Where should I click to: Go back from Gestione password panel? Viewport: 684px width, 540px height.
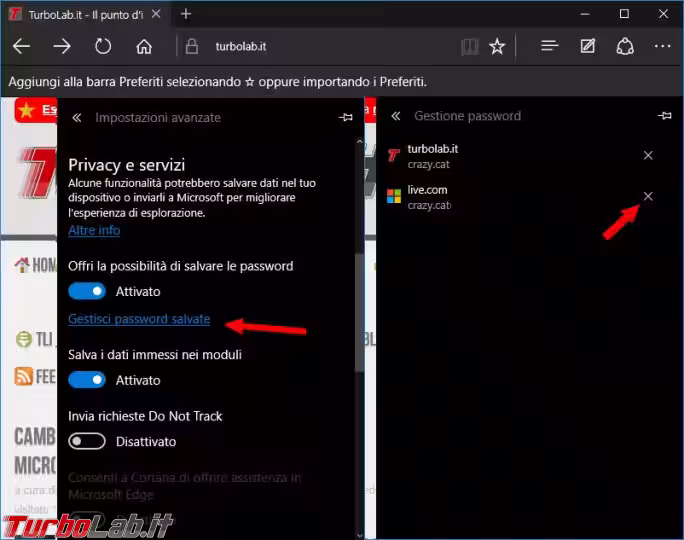396,116
